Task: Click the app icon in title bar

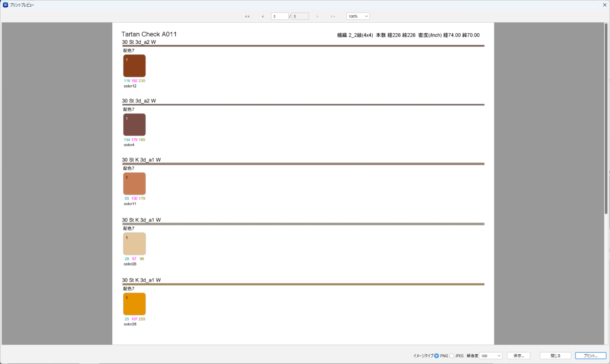Action: pyautogui.click(x=5, y=5)
